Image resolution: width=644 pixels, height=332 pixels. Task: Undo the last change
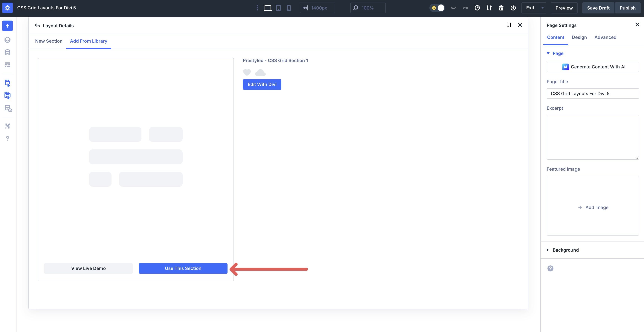453,8
